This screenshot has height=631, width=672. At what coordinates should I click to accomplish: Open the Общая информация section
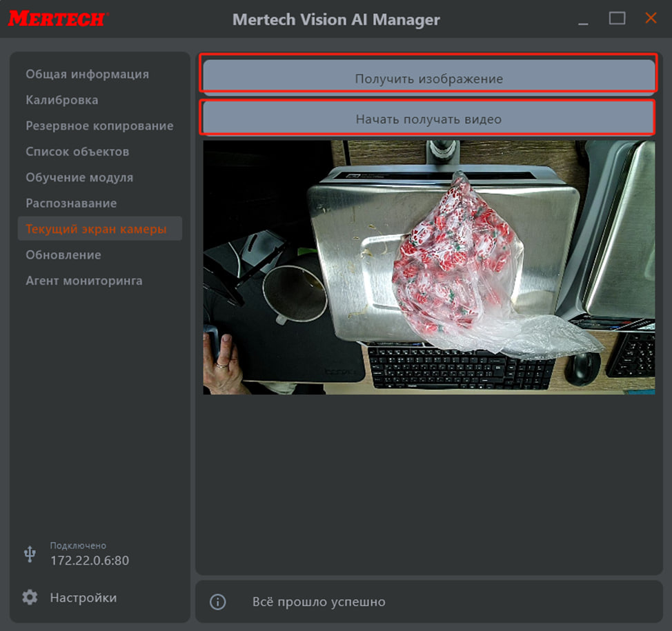(87, 74)
